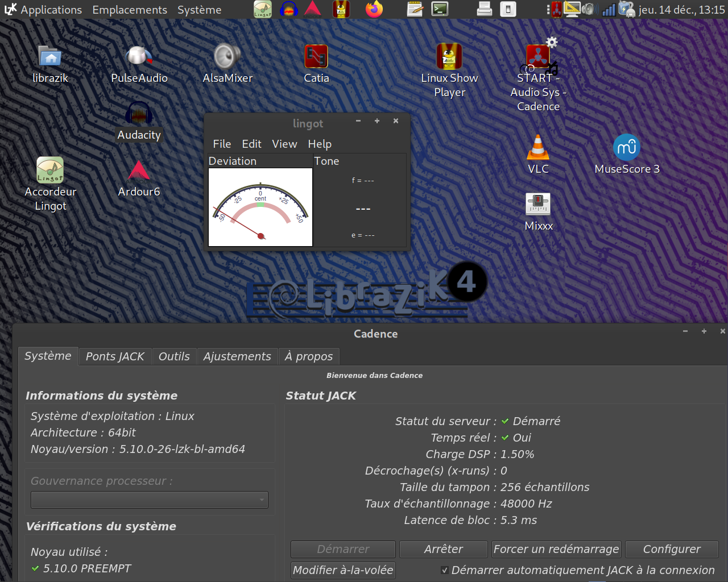Open the View menu in lingot
This screenshot has height=582, width=728.
[284, 144]
